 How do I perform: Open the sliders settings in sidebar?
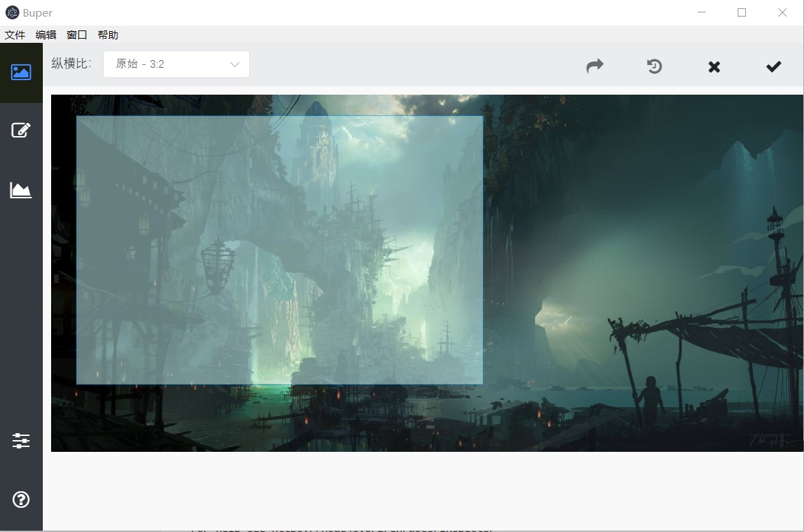coord(21,441)
